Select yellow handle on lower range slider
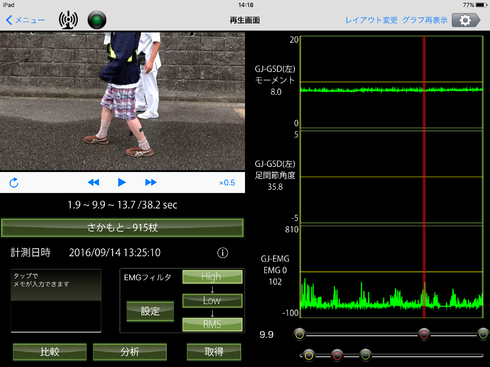490x367 pixels. tap(309, 355)
